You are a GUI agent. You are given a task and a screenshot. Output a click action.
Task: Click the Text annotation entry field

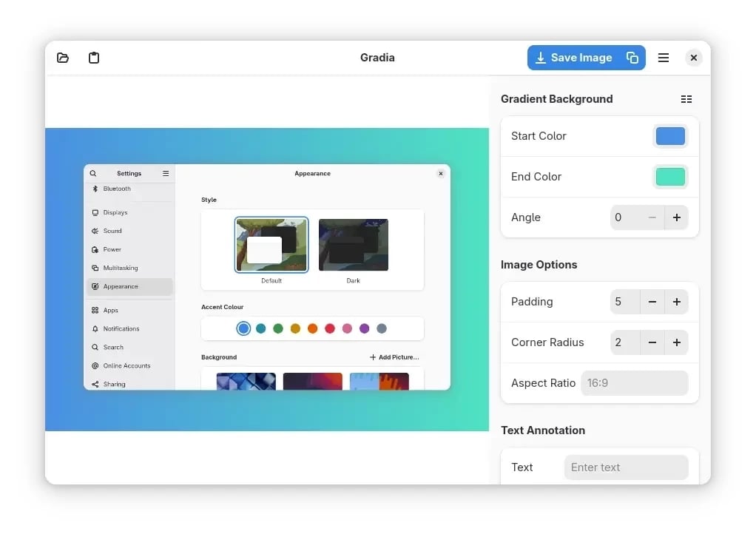coord(627,467)
